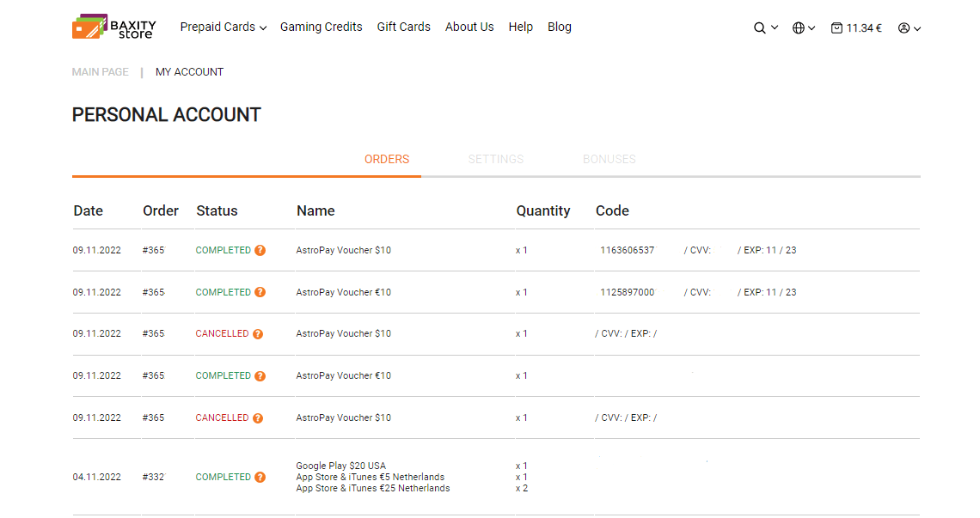
Task: Navigate to the Blog
Action: (560, 27)
